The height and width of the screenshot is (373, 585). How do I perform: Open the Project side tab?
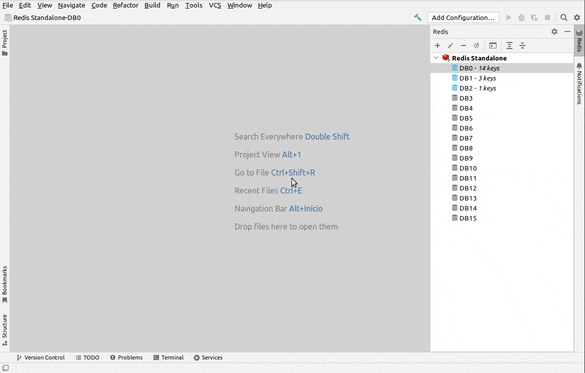4,43
